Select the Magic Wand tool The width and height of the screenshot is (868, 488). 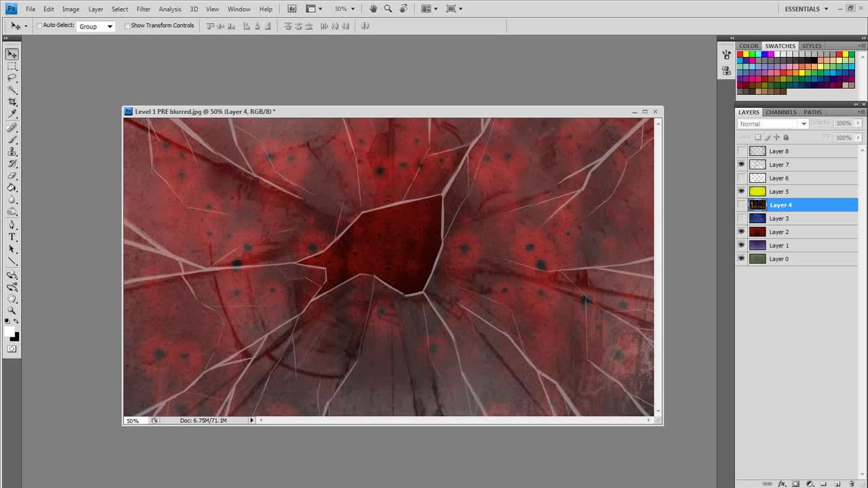tap(12, 89)
